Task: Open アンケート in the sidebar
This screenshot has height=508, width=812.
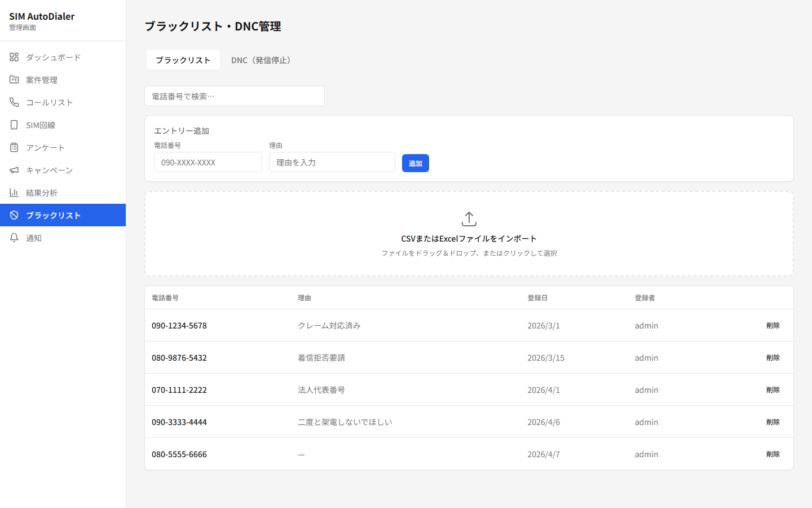Action: (63, 147)
